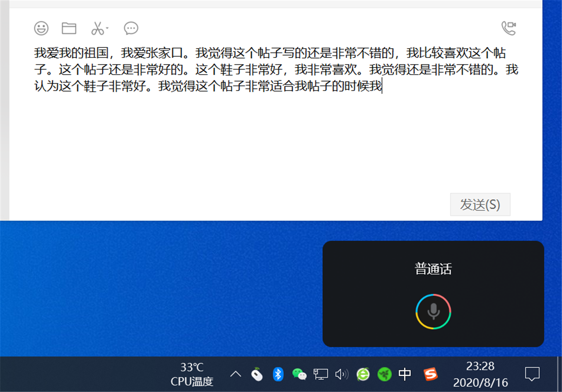
Task: Select the screenshot scissors tool
Action: tap(97, 29)
